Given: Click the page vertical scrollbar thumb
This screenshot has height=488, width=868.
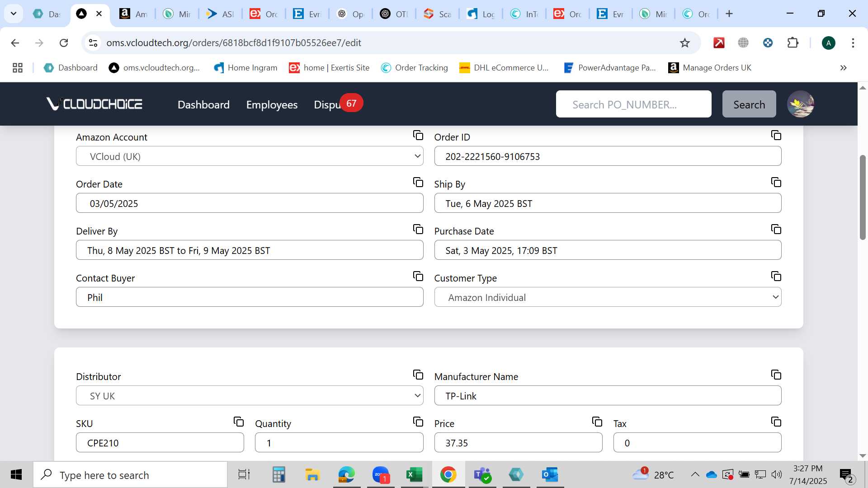Looking at the screenshot, I should coord(863,197).
